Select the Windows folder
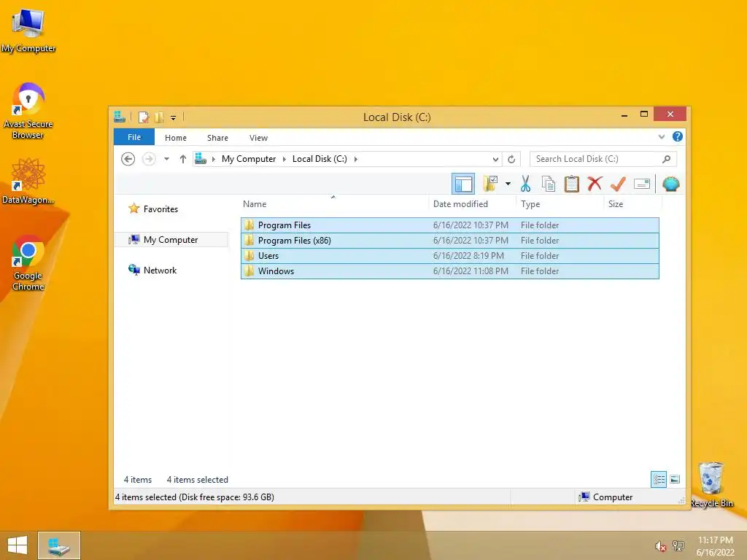Image resolution: width=747 pixels, height=560 pixels. point(449,271)
